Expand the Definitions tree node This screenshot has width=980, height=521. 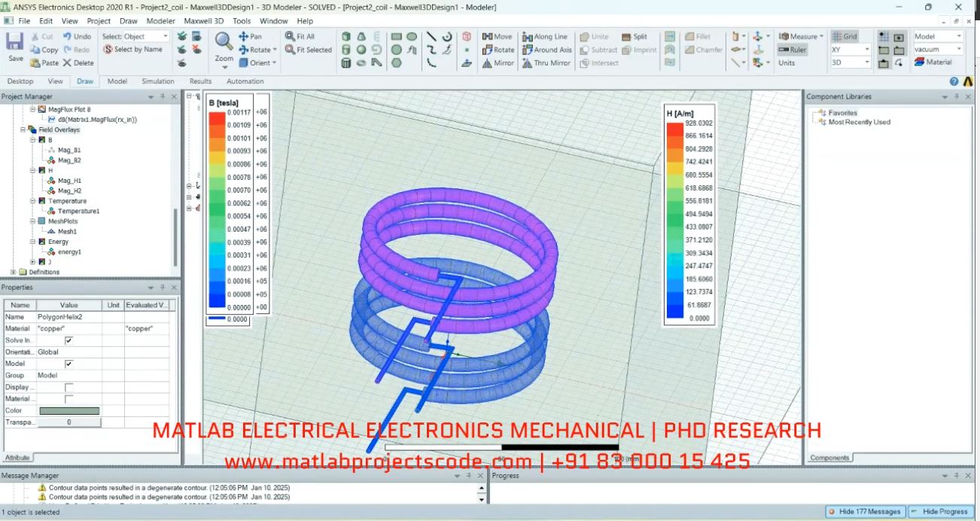point(14,272)
